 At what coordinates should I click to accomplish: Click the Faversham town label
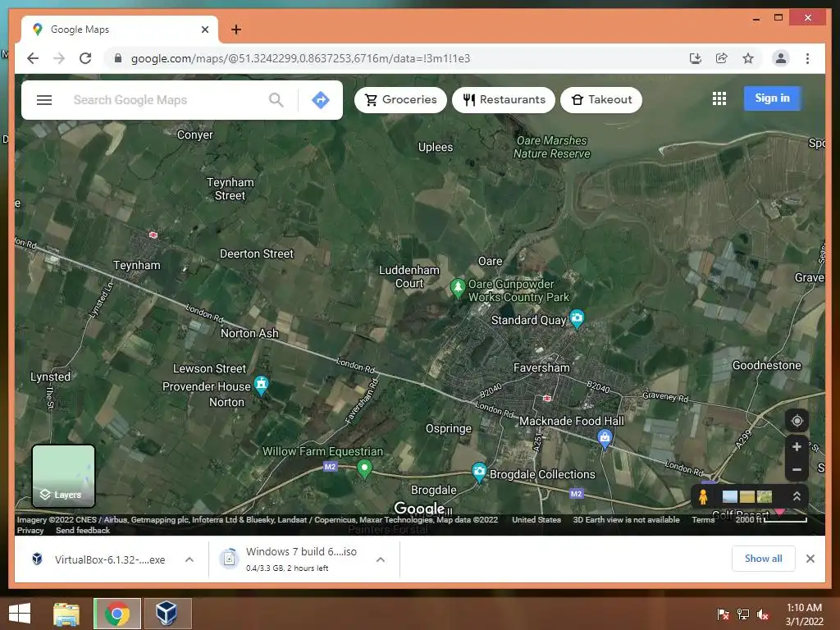tap(541, 368)
